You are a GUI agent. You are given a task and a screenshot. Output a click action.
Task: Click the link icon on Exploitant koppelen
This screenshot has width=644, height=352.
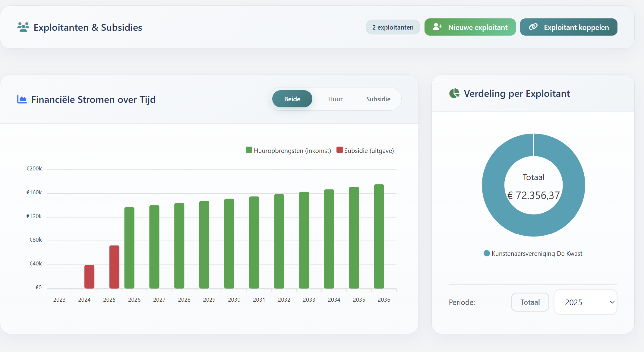(534, 27)
